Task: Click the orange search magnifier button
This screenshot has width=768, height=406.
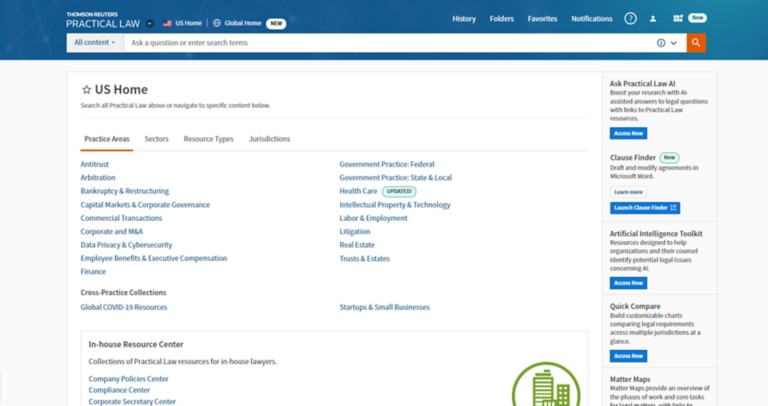Action: pyautogui.click(x=696, y=43)
